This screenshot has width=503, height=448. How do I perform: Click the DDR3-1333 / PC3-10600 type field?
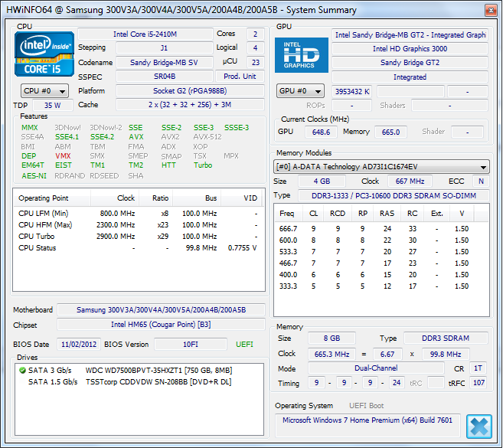pos(394,196)
